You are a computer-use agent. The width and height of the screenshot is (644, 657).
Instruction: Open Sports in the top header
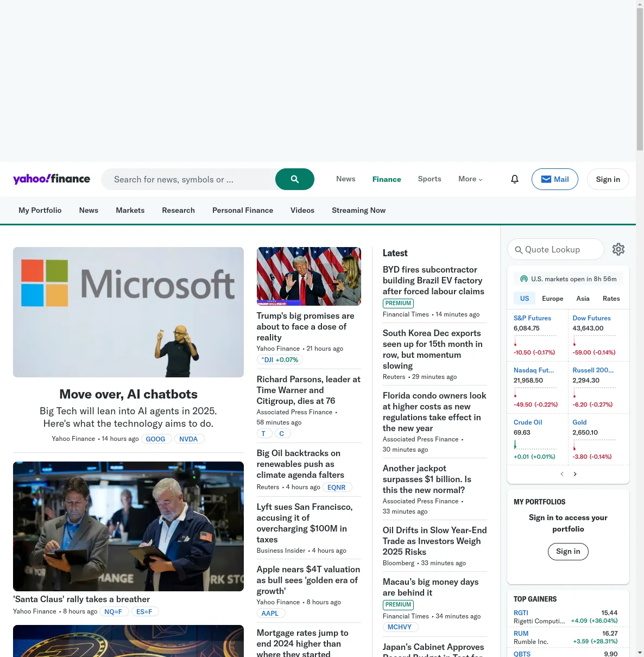pos(430,179)
